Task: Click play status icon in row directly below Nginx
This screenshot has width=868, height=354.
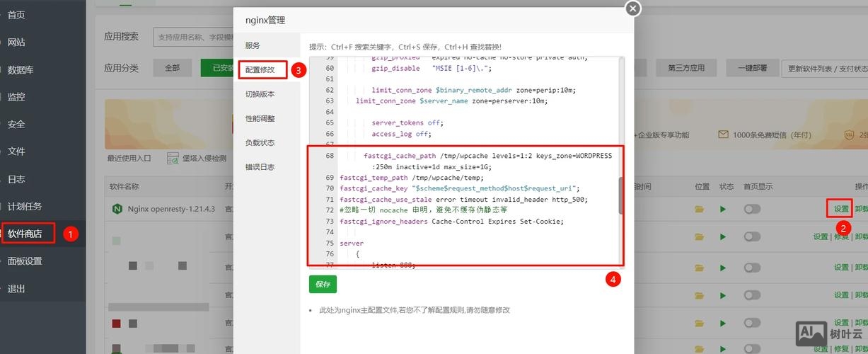Action: 723,237
